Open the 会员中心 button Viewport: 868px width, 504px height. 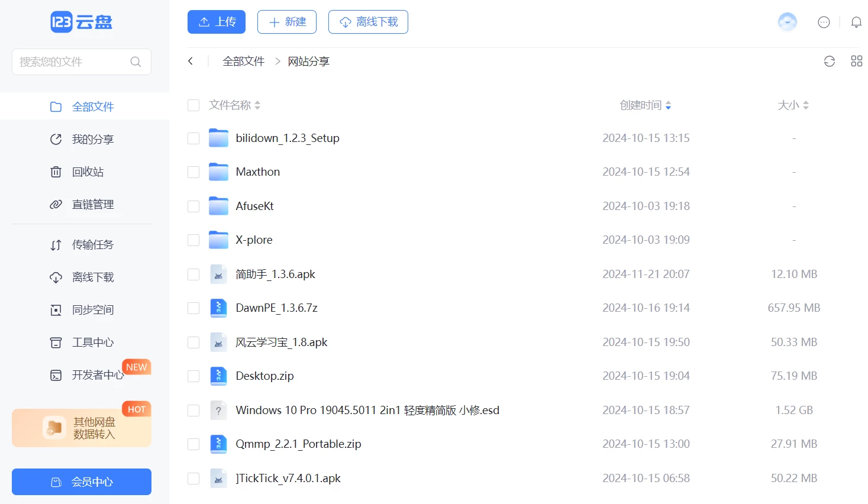[82, 482]
